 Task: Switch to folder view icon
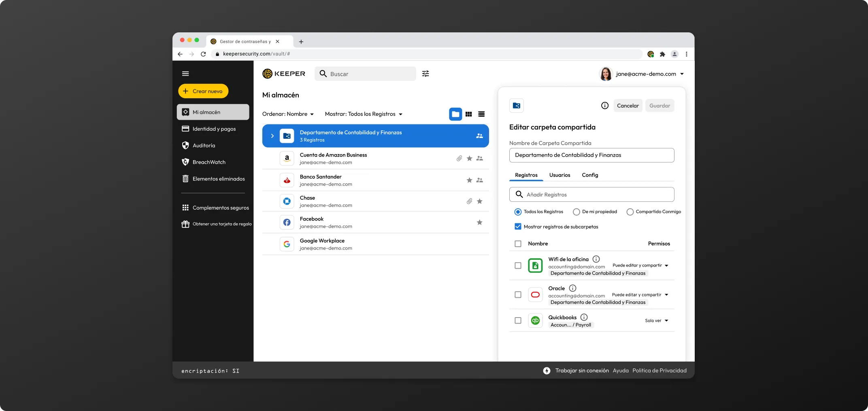455,114
